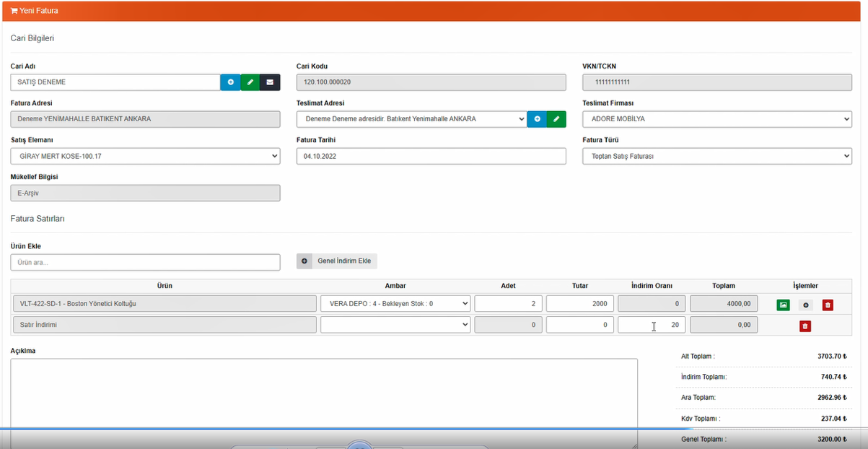Expand the Teslimat Firması dropdown
This screenshot has width=868, height=449.
point(716,119)
